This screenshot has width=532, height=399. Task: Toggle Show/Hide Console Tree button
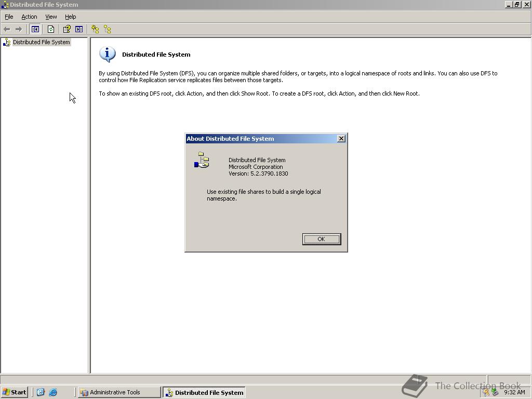35,30
